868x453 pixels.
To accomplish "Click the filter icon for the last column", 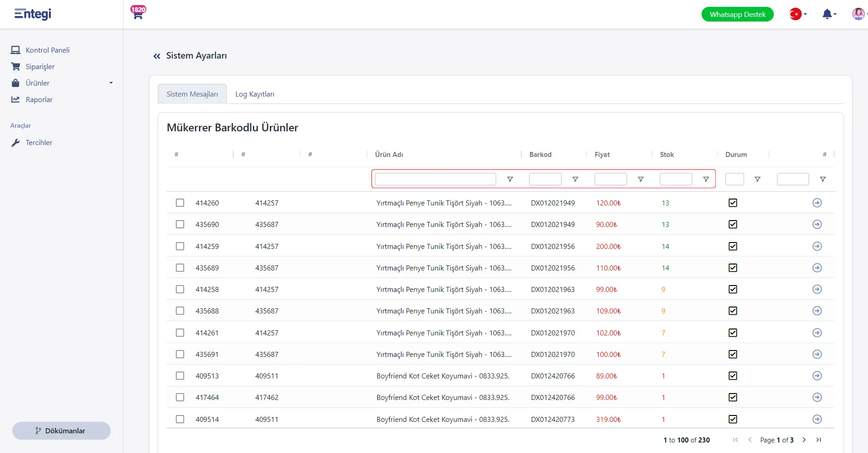I will click(x=823, y=179).
